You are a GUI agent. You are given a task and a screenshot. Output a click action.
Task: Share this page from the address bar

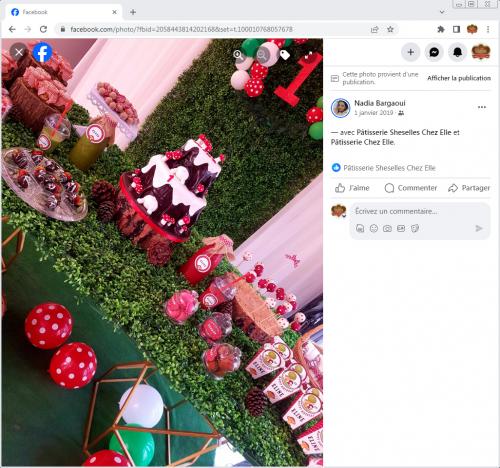tap(374, 29)
